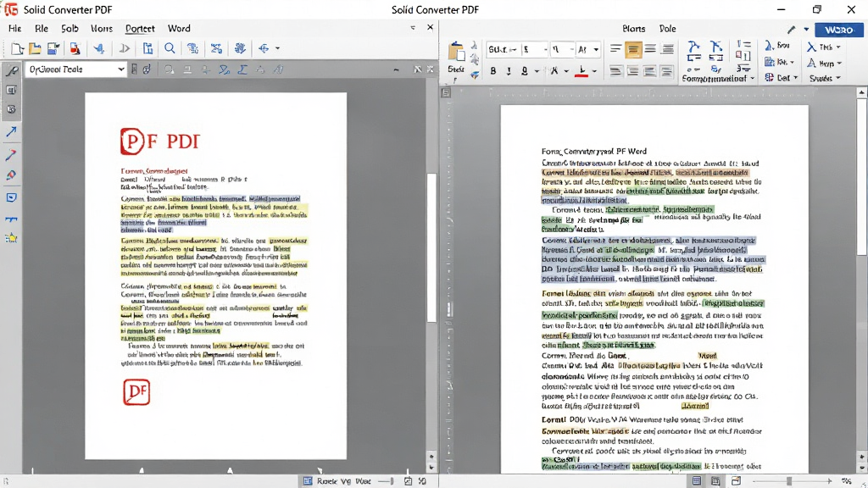Click the top button left of Styles group

(778, 46)
